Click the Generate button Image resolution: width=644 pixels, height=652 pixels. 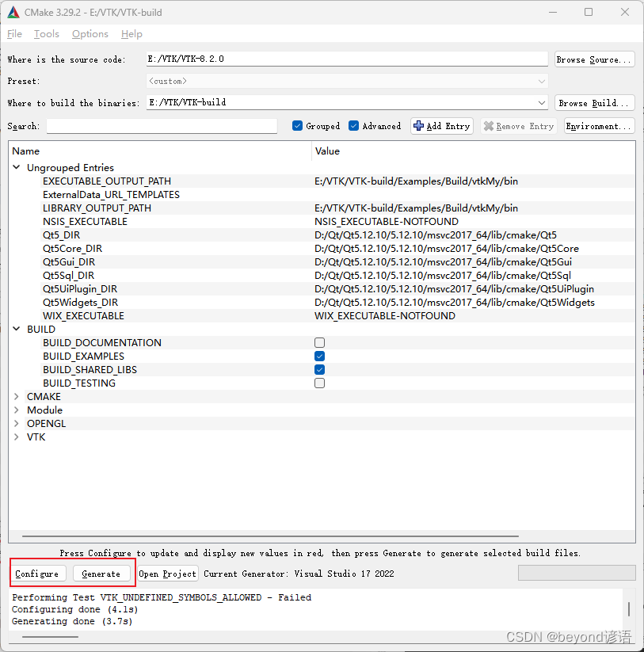point(101,574)
